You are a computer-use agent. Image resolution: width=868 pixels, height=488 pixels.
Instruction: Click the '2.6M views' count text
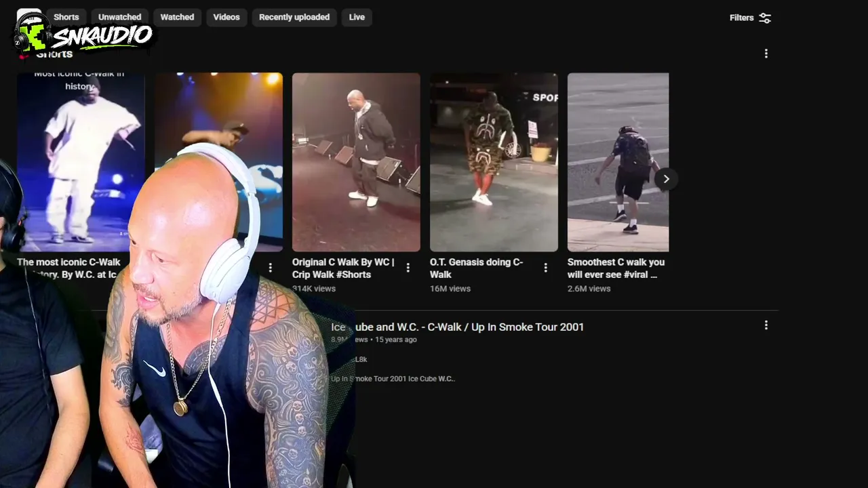click(589, 289)
